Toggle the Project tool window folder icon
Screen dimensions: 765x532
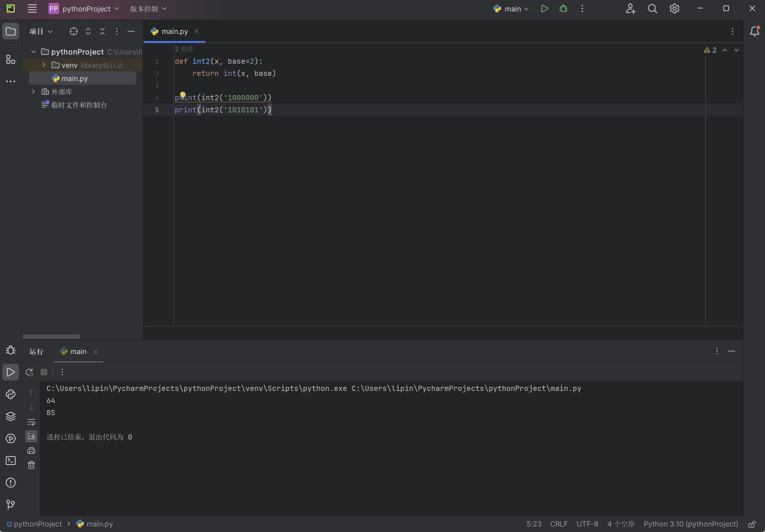11,31
